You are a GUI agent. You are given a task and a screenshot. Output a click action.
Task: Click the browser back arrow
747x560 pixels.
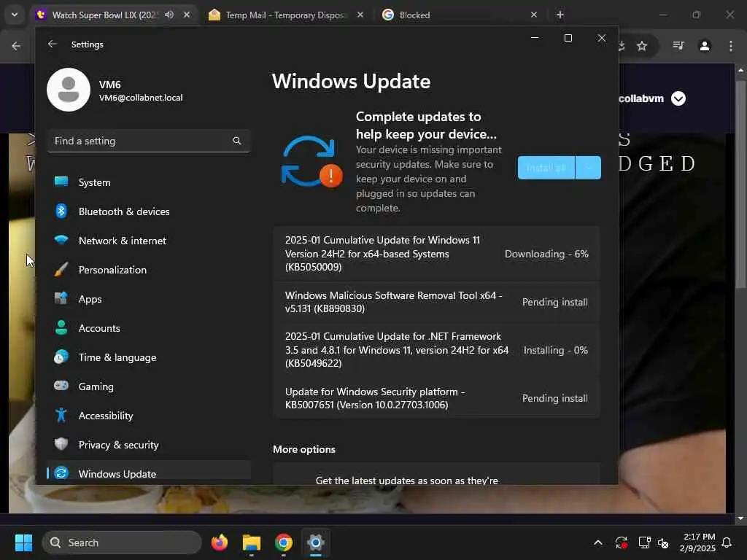[x=16, y=46]
